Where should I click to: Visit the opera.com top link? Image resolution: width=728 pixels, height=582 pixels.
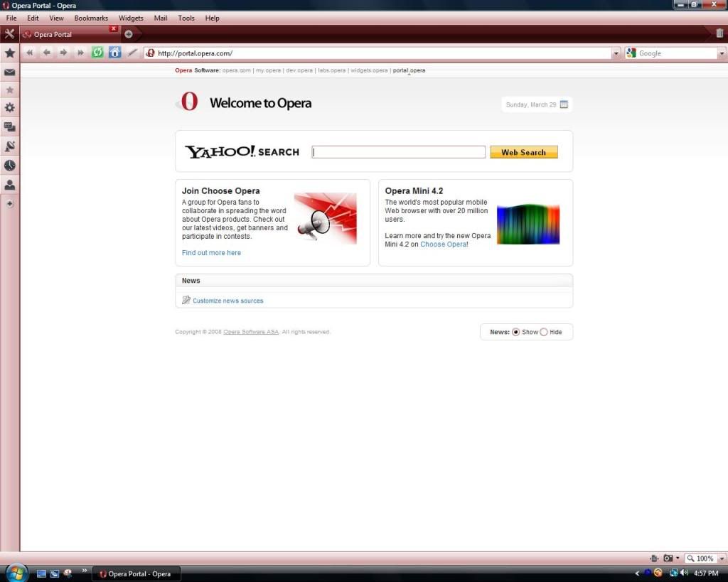(236, 70)
